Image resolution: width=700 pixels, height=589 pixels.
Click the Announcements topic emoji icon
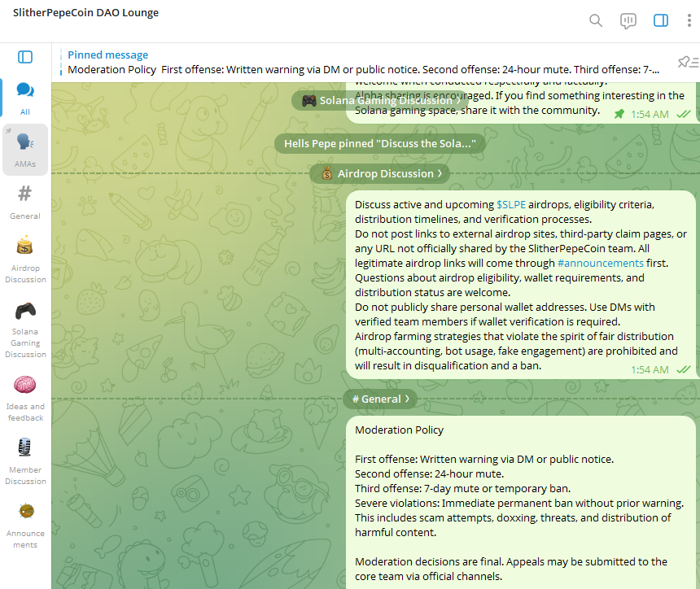pos(26,511)
